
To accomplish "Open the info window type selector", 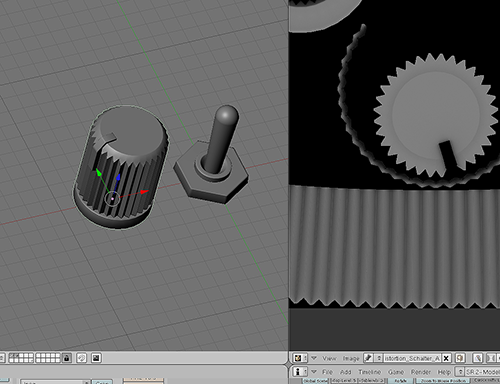I will click(300, 372).
